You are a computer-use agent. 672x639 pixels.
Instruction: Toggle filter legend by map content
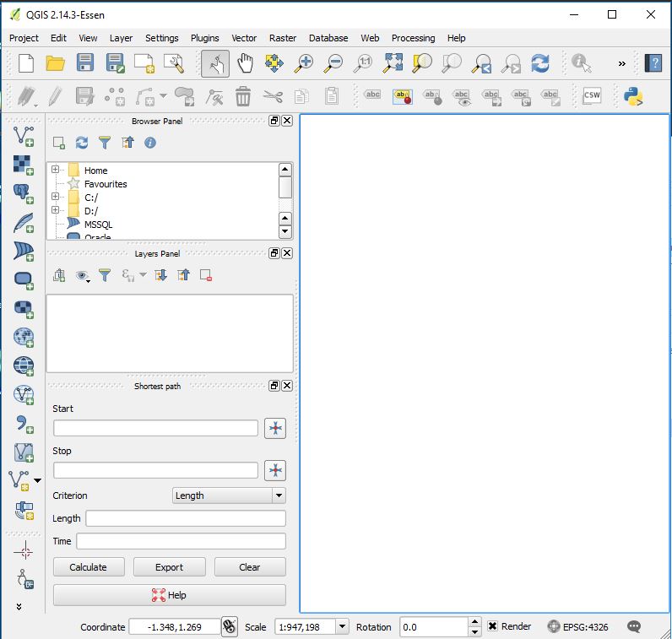[105, 275]
